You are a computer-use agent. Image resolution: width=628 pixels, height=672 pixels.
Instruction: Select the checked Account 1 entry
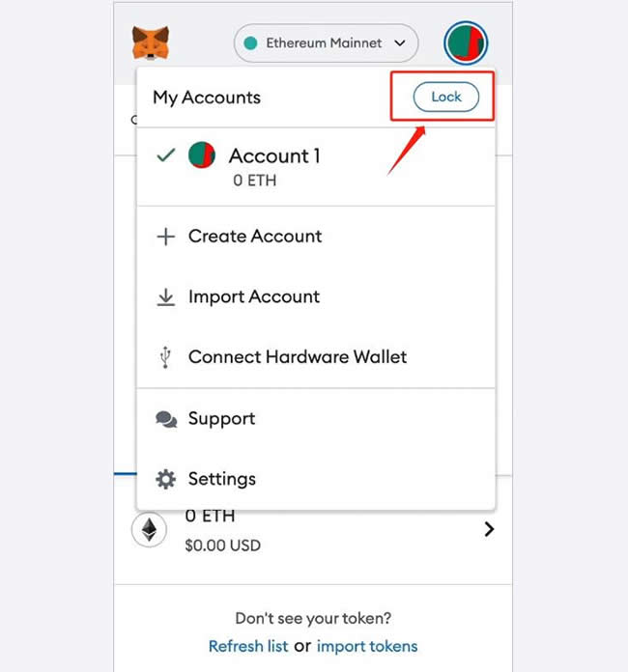pos(316,166)
